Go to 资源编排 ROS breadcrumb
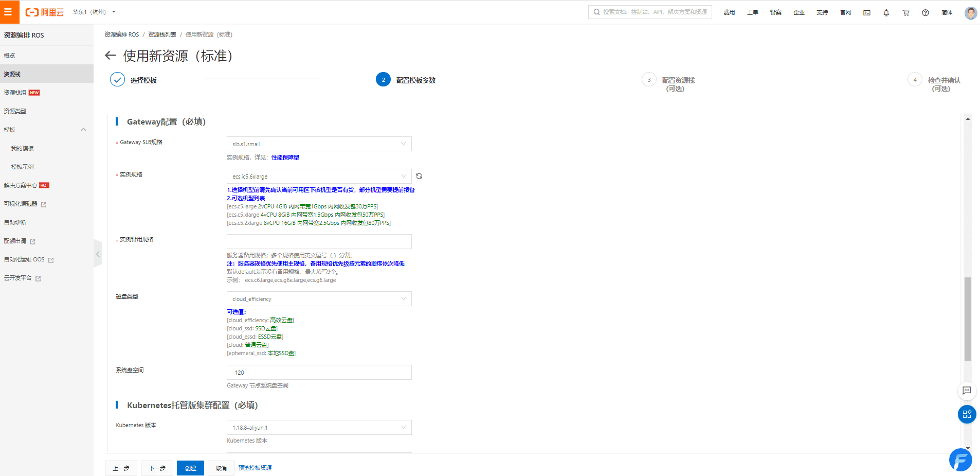Screen dimensions: 980x476 coord(122,34)
